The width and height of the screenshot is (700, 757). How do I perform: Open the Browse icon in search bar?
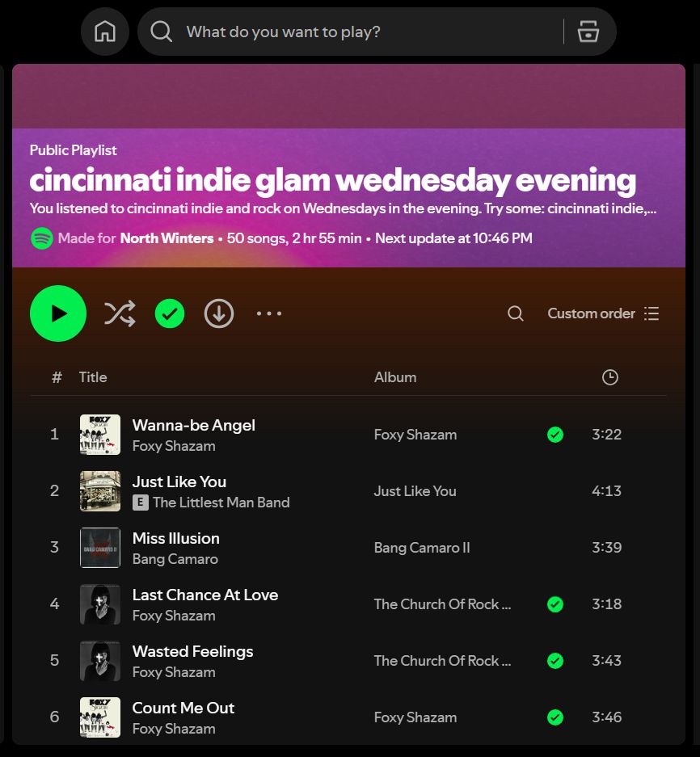[x=588, y=32]
